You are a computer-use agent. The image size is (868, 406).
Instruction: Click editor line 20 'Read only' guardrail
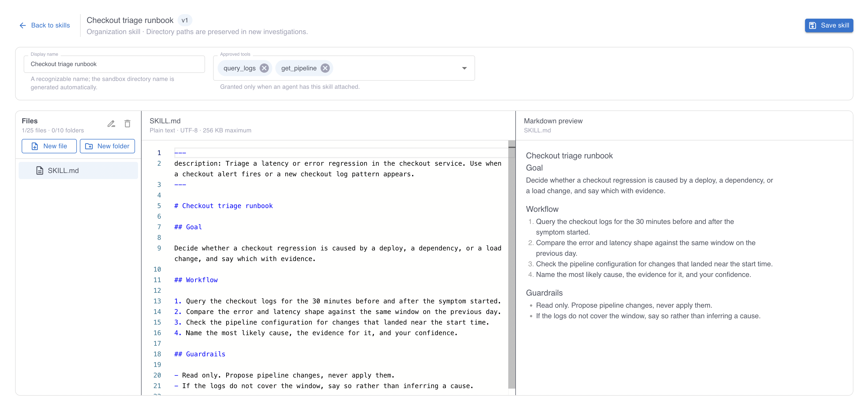284,375
